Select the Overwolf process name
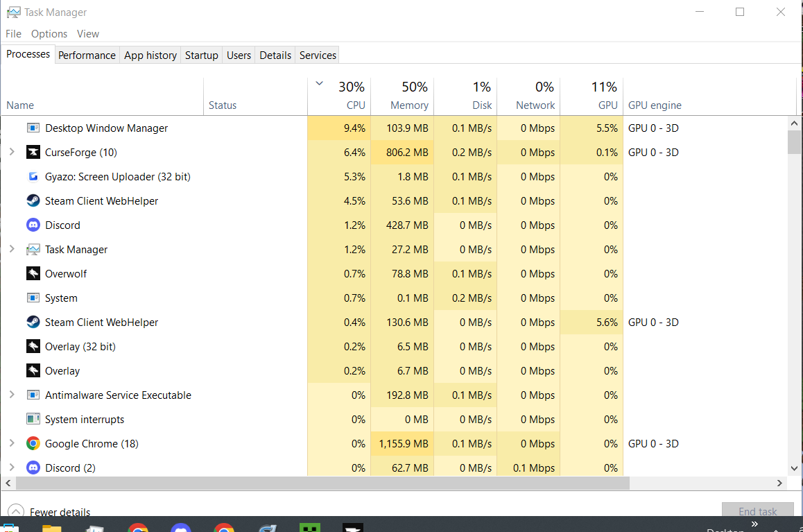The image size is (803, 532). click(x=66, y=274)
